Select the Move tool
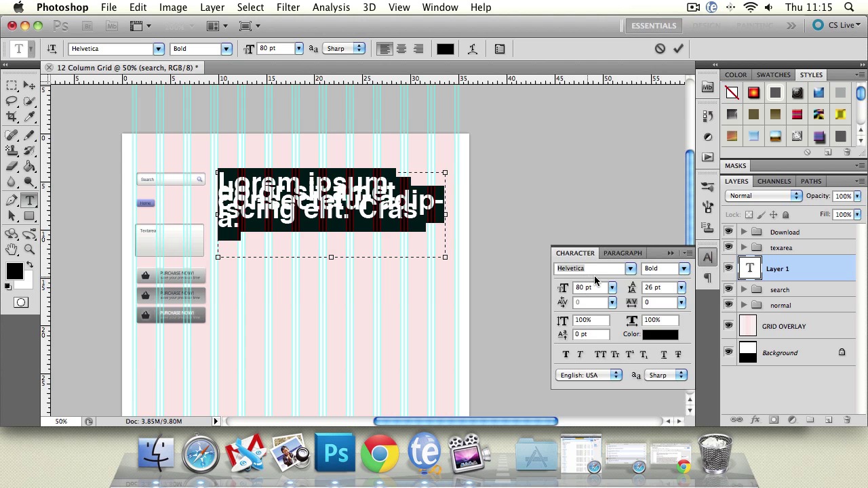 (29, 85)
